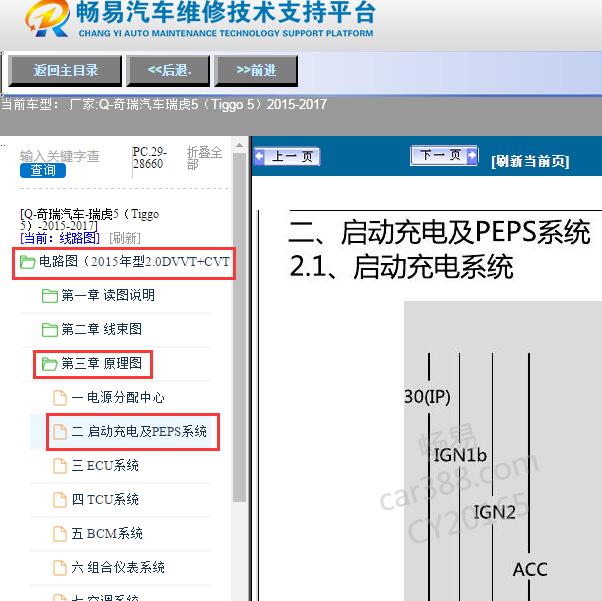Open 一 电源分配中心 page

(x=118, y=397)
